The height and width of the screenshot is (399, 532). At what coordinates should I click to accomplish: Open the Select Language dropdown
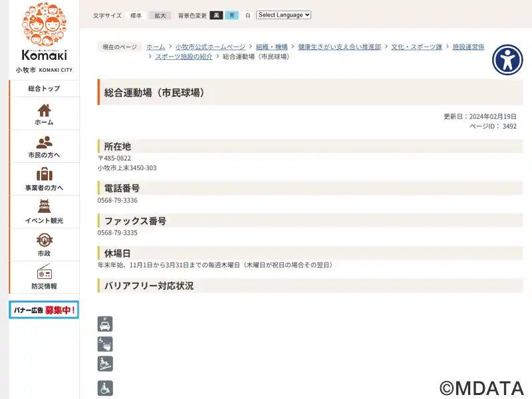pyautogui.click(x=283, y=15)
